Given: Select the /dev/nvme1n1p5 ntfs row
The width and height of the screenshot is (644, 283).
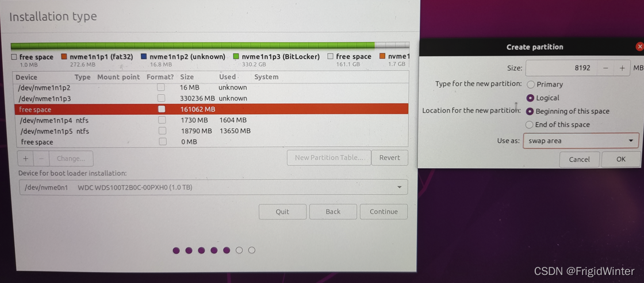Looking at the screenshot, I should [x=211, y=131].
